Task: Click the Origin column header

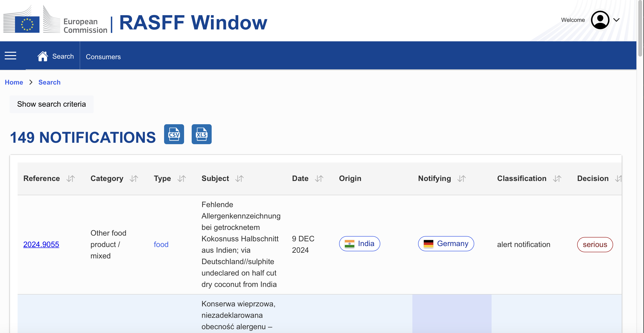Action: [x=350, y=178]
